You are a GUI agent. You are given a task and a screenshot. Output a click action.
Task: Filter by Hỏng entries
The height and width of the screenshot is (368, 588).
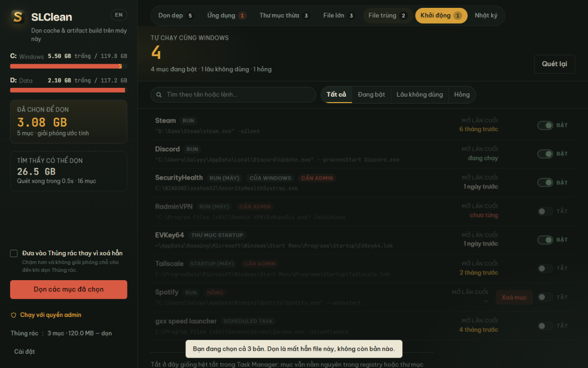point(462,95)
